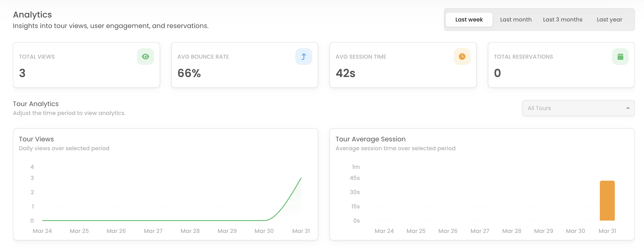
Task: Click the green eye icon on Total Views
Action: click(145, 57)
